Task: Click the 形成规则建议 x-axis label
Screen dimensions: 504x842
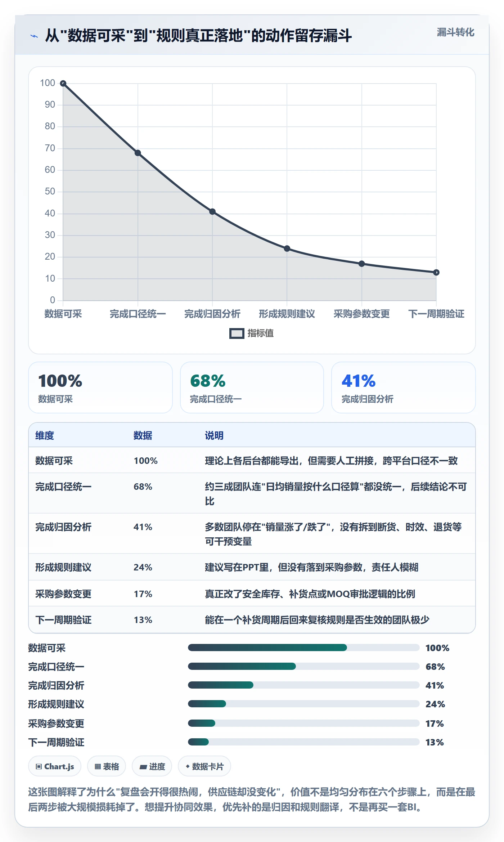Action: tap(287, 314)
